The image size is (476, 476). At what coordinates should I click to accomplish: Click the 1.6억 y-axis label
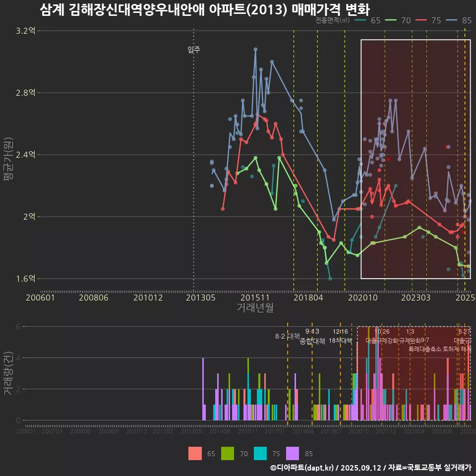25,278
